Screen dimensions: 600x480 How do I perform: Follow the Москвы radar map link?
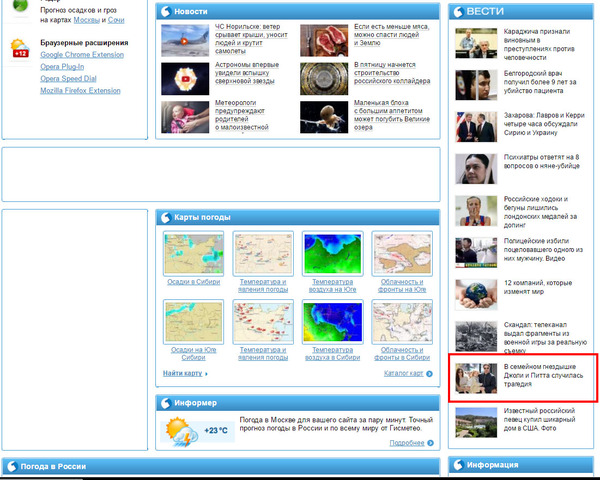point(86,20)
